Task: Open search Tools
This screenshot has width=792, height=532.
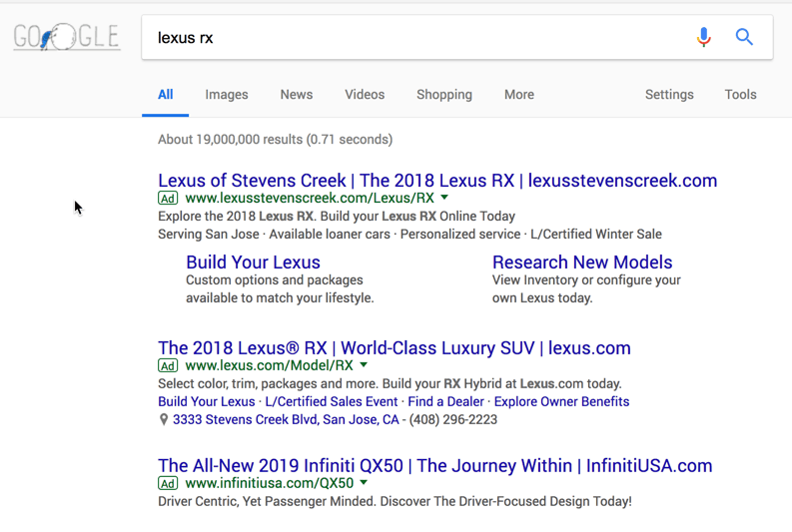Action: [740, 95]
